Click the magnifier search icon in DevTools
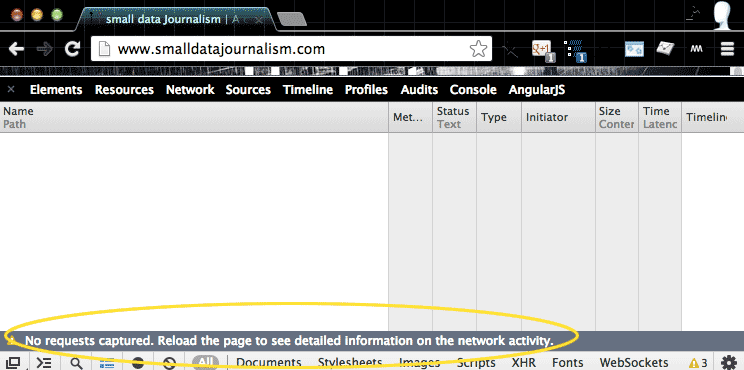 click(76, 363)
